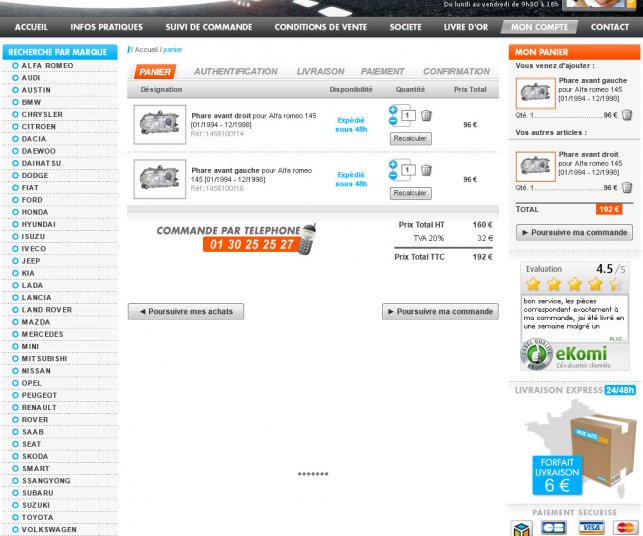This screenshot has width=643, height=536.
Task: Open Phare avant gauche product thumbnail
Action: 160,179
